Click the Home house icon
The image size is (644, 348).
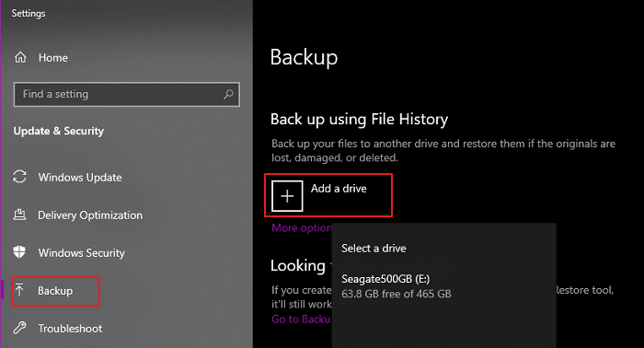[20, 57]
